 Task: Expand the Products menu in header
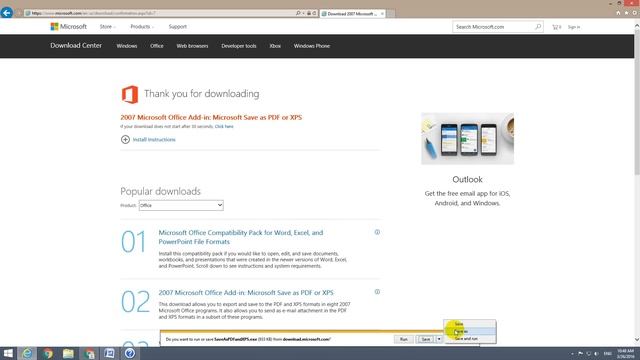142,27
